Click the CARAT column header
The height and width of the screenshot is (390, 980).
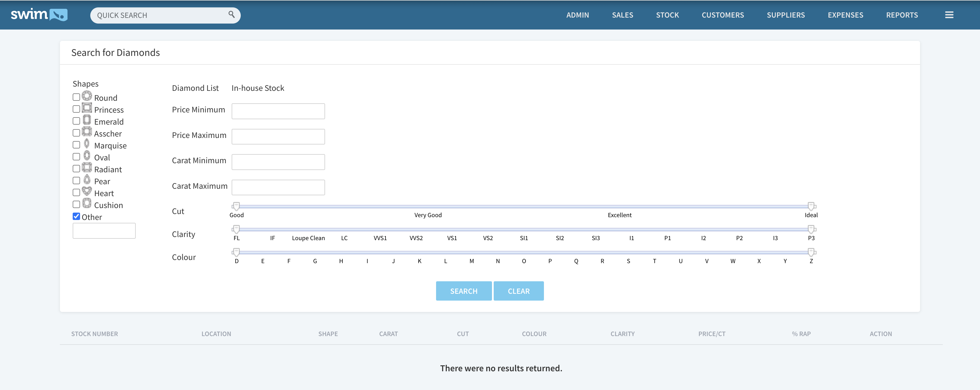click(388, 334)
